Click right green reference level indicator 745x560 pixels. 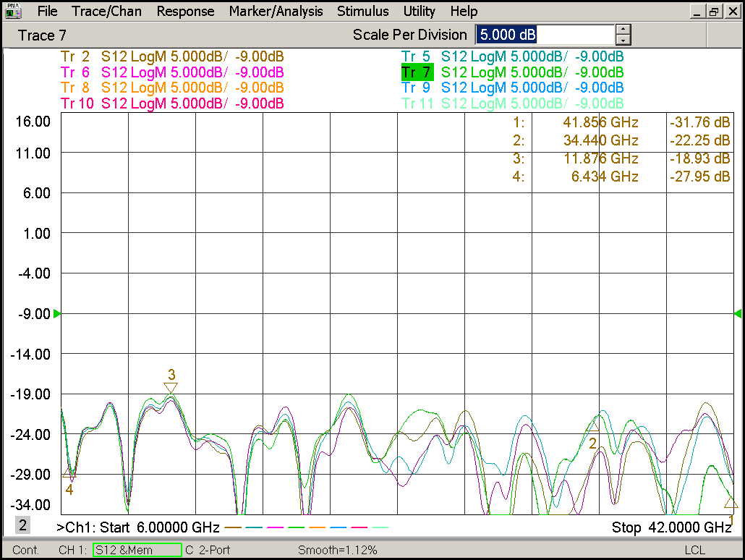pyautogui.click(x=738, y=314)
